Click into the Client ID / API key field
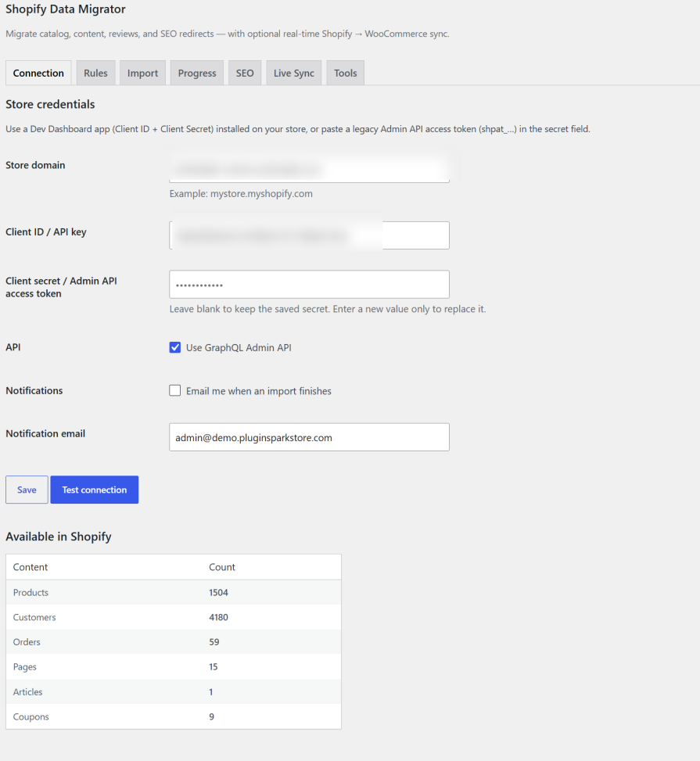The image size is (700, 761). pos(309,235)
